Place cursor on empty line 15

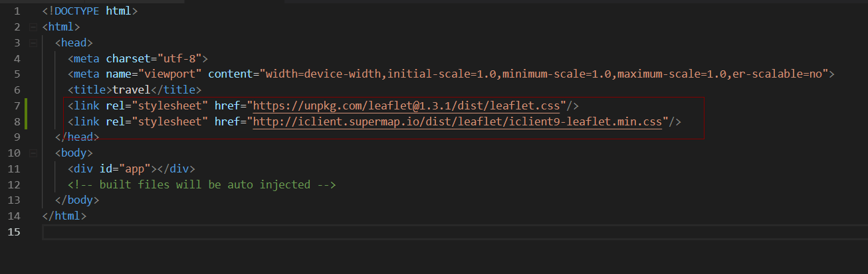[454, 232]
